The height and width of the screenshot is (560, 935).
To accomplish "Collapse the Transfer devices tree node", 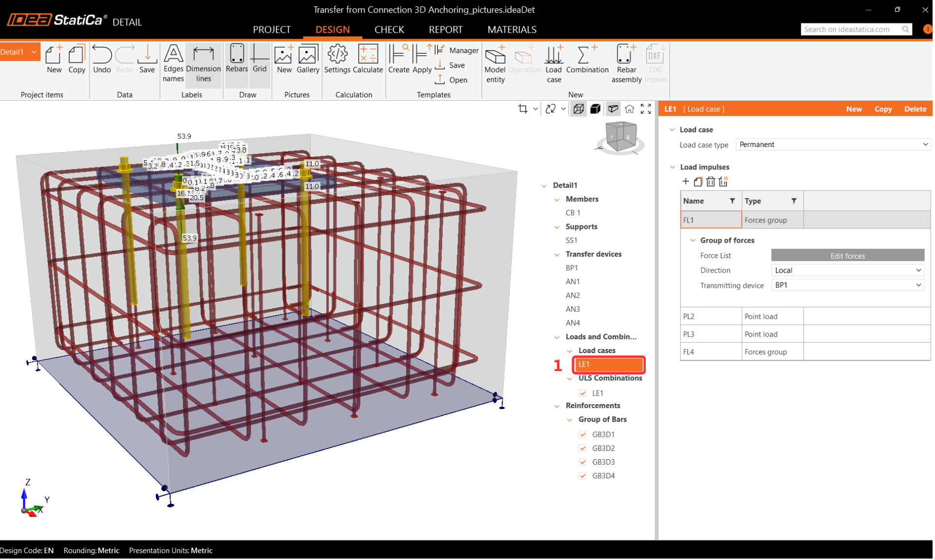I will tap(557, 254).
